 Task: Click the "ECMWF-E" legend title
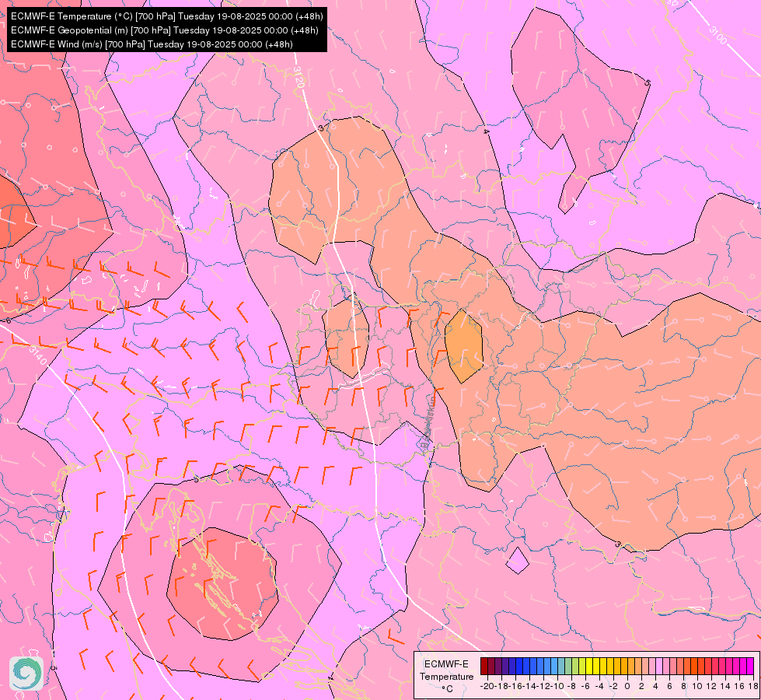point(446,664)
